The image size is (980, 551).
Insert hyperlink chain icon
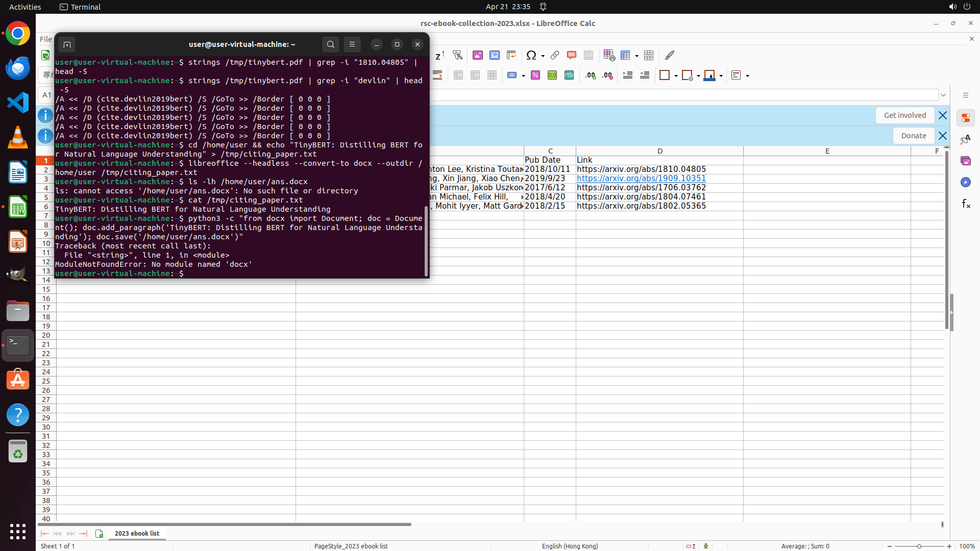(x=555, y=55)
